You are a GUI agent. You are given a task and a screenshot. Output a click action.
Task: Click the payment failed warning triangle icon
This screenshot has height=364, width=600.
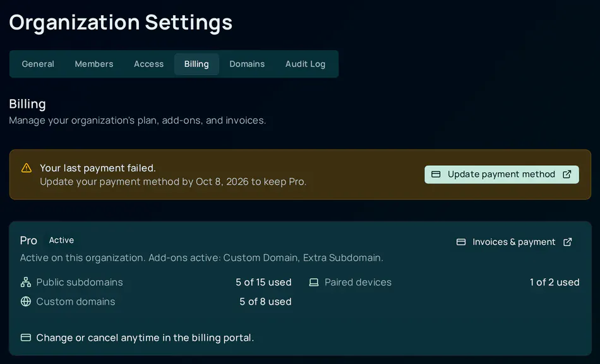click(x=27, y=168)
